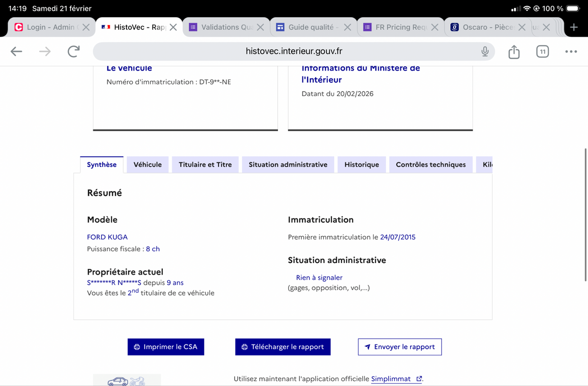Open tab overview showing 11 tabs

pos(542,51)
